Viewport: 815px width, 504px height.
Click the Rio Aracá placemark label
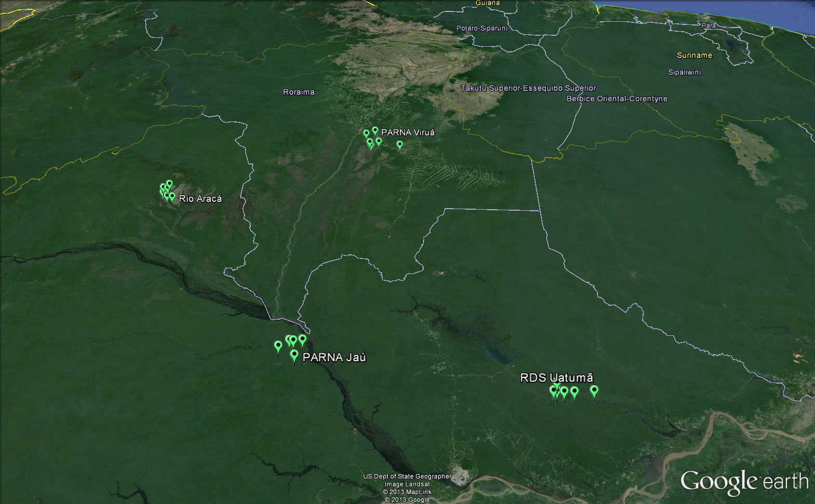pos(200,198)
